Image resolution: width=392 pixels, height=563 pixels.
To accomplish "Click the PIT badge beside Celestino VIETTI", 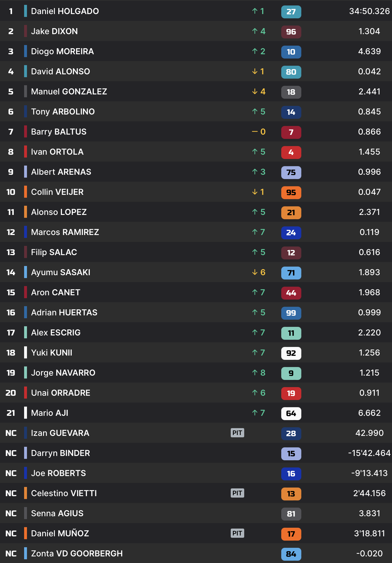I will point(237,493).
